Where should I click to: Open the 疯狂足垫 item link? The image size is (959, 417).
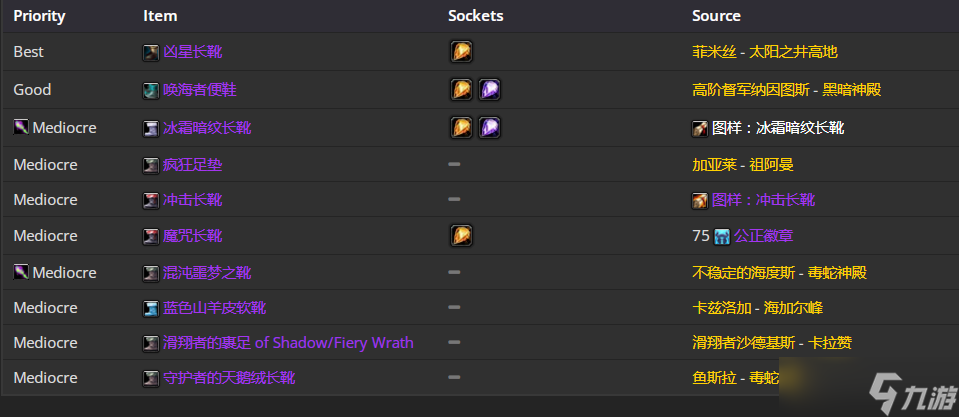tap(193, 164)
